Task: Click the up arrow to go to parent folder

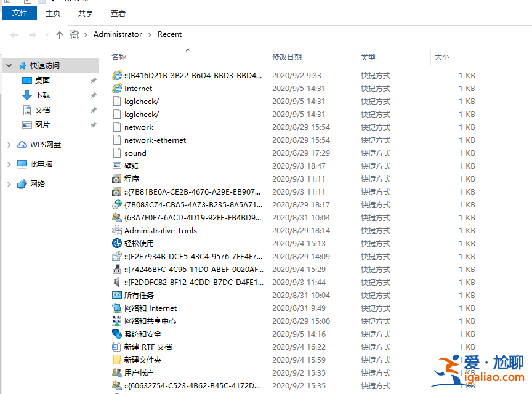Action: click(58, 34)
